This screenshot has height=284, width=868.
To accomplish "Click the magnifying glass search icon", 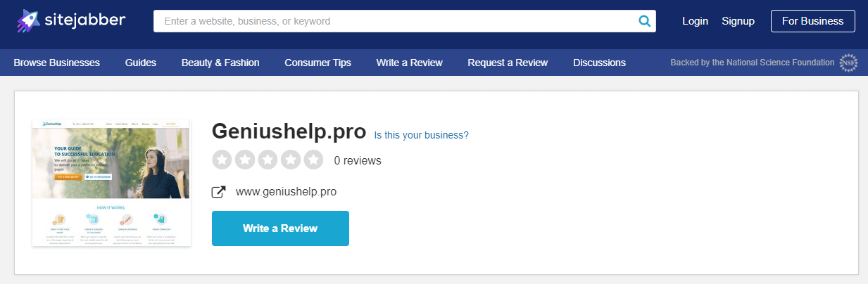I will 643,21.
